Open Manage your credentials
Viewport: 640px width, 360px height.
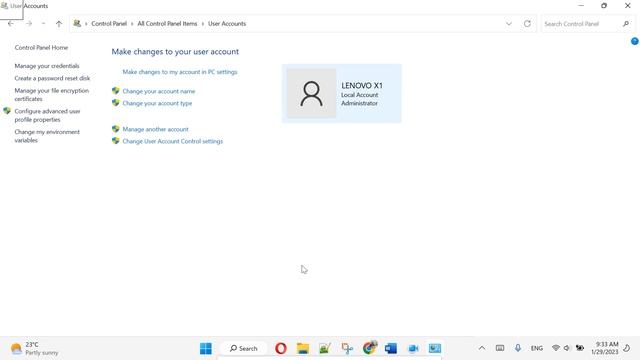tap(47, 66)
